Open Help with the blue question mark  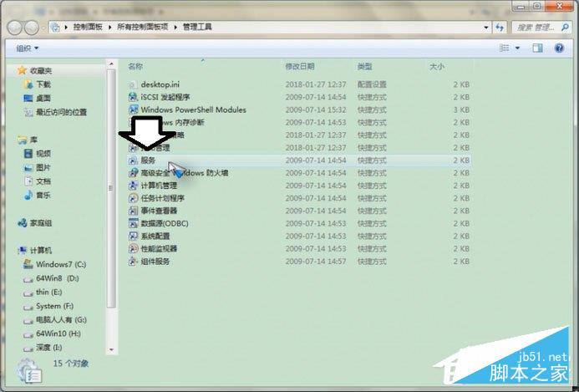coord(559,48)
